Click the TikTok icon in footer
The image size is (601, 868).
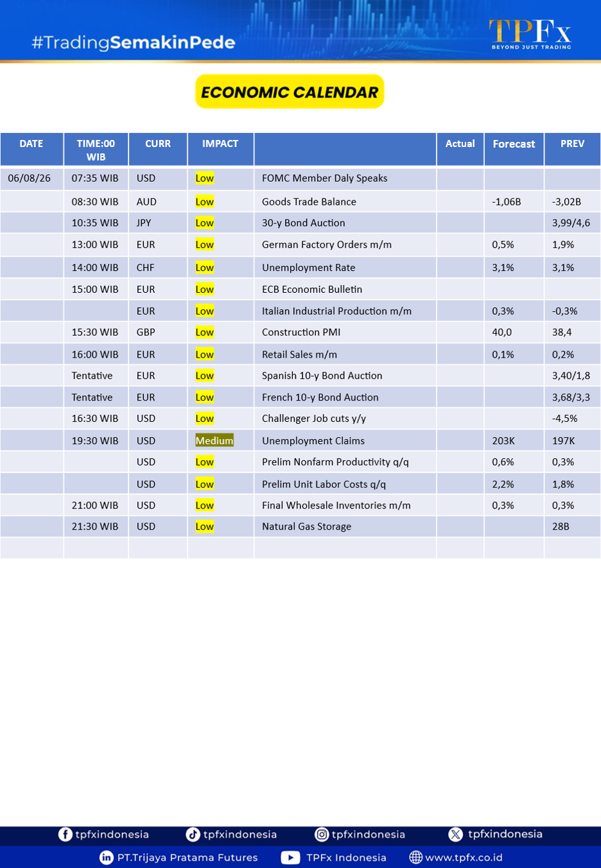[x=193, y=834]
